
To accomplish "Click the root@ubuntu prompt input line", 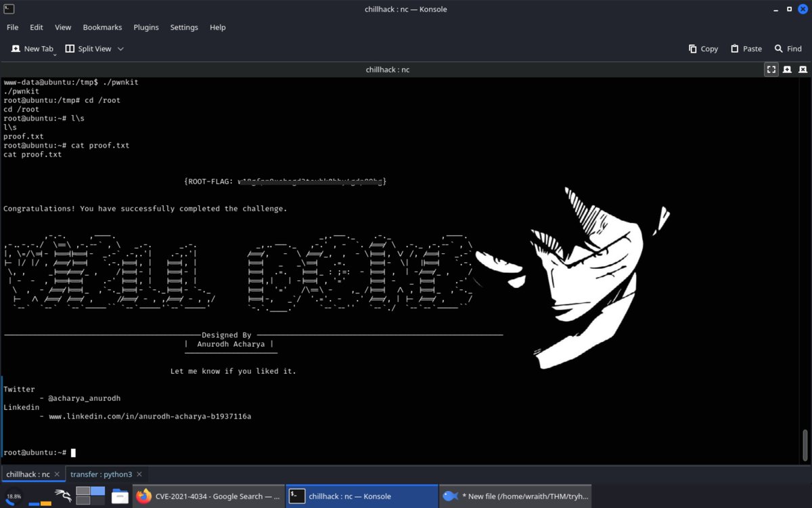I will point(39,452).
